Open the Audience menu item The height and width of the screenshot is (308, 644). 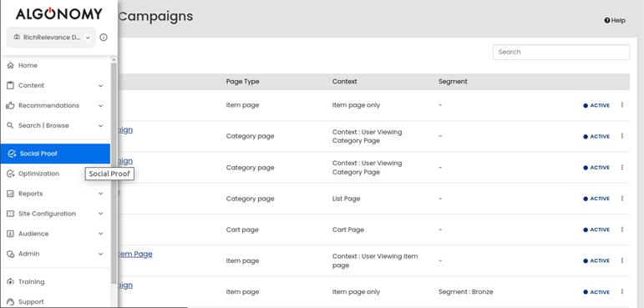click(x=55, y=234)
